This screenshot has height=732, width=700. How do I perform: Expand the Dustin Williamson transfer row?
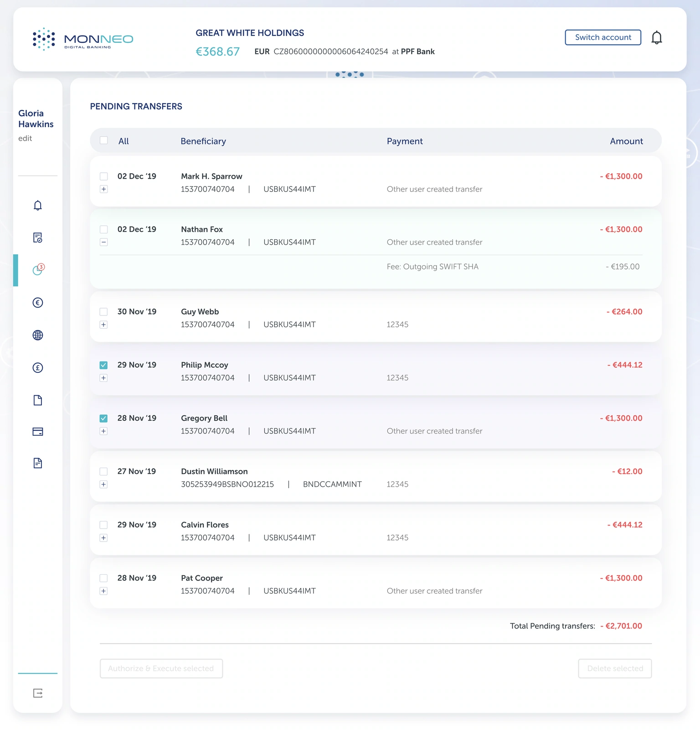(x=104, y=484)
